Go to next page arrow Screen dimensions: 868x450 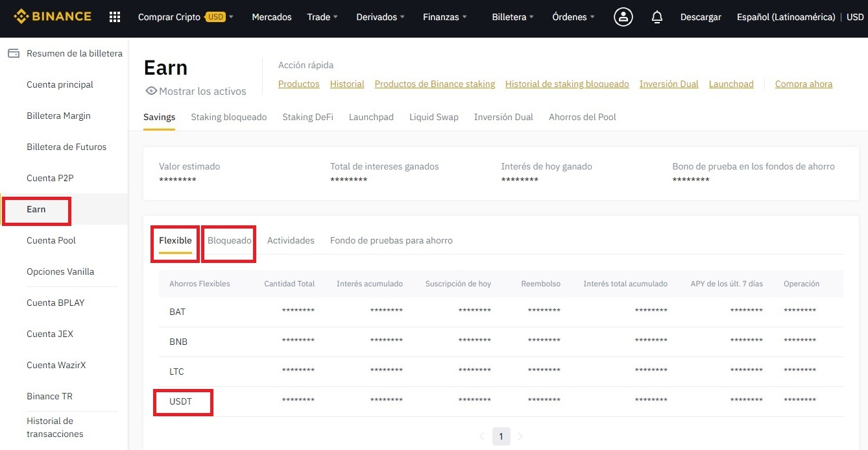click(520, 436)
